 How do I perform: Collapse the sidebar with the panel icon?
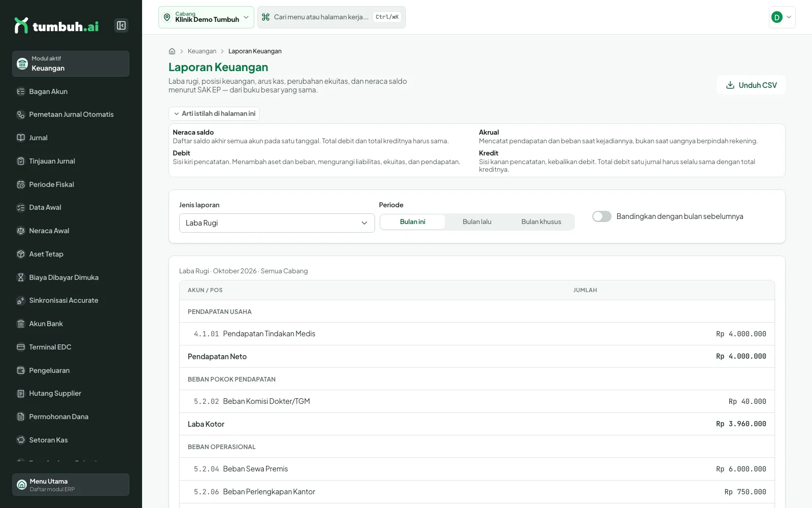[121, 25]
